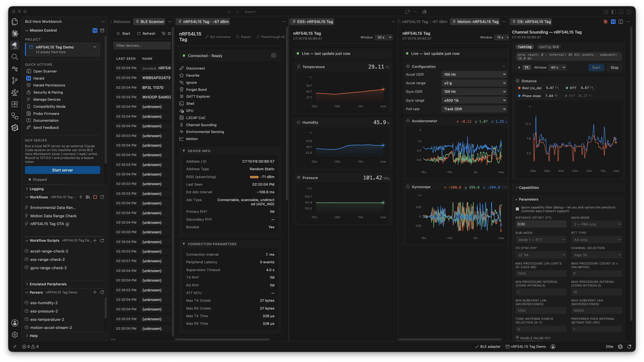The image size is (644, 362).
Task: Switch distance units to feet
Action: click(x=527, y=67)
